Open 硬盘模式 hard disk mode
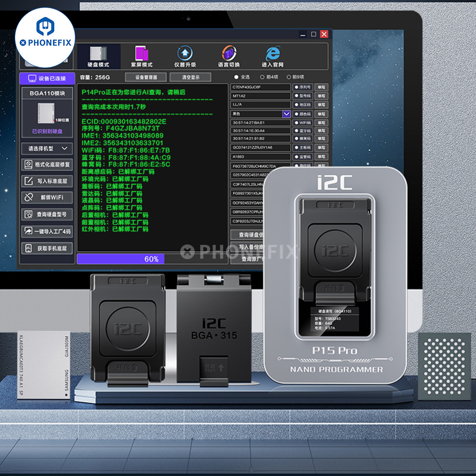Viewport: 476px width, 476px height. [x=98, y=56]
